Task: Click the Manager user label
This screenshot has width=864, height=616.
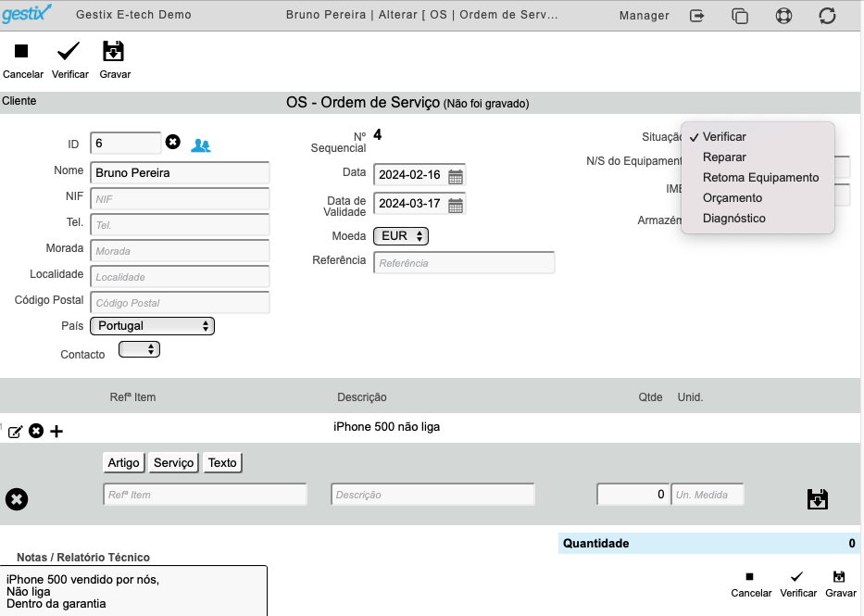Action: [x=645, y=16]
